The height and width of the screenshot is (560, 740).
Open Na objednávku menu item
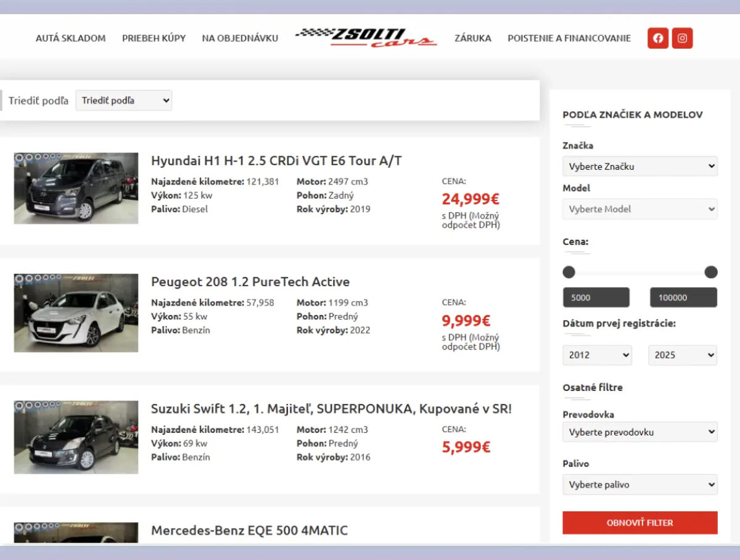pyautogui.click(x=240, y=38)
